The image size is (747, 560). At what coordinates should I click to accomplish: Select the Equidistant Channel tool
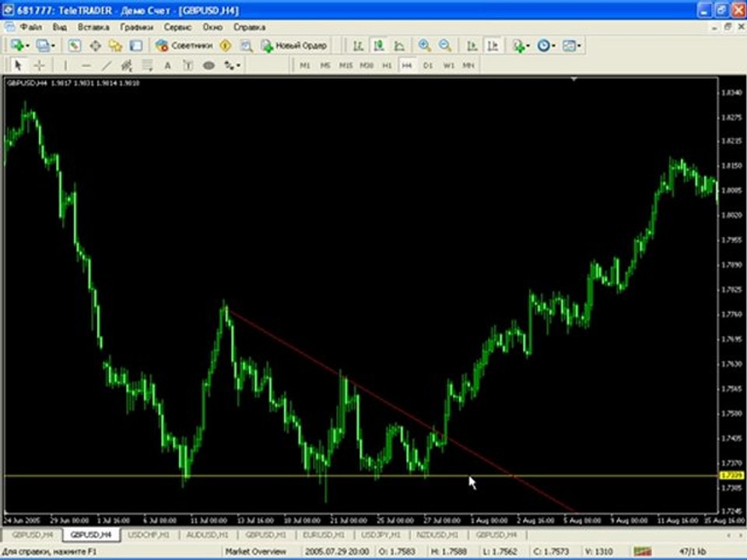127,65
